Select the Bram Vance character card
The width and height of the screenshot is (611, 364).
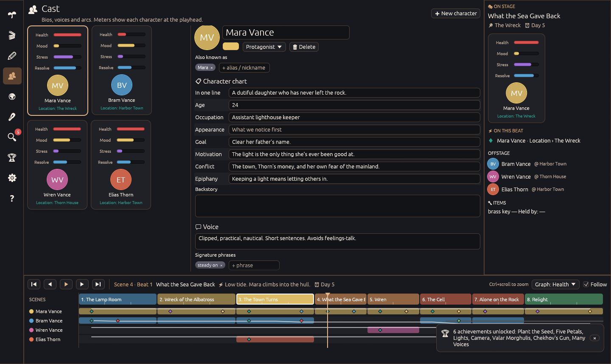coord(121,70)
